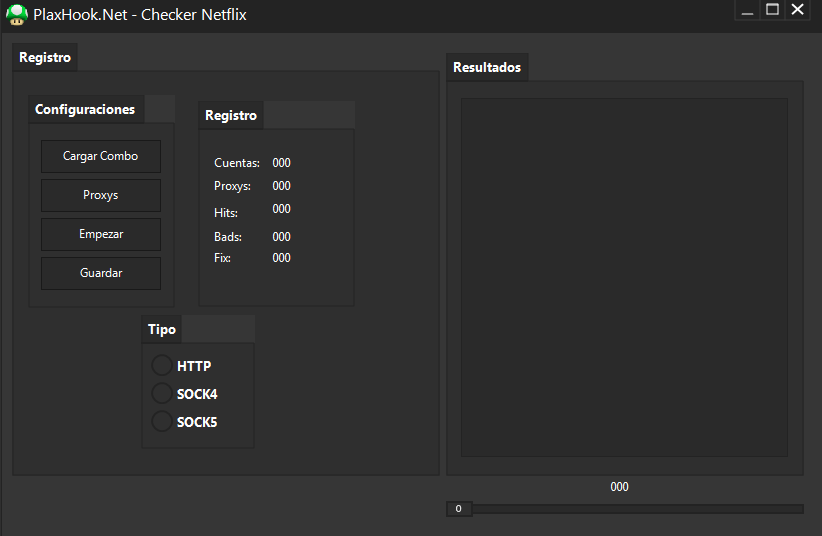Minimize the Checker Netflix window
The image size is (822, 536).
coord(747,10)
